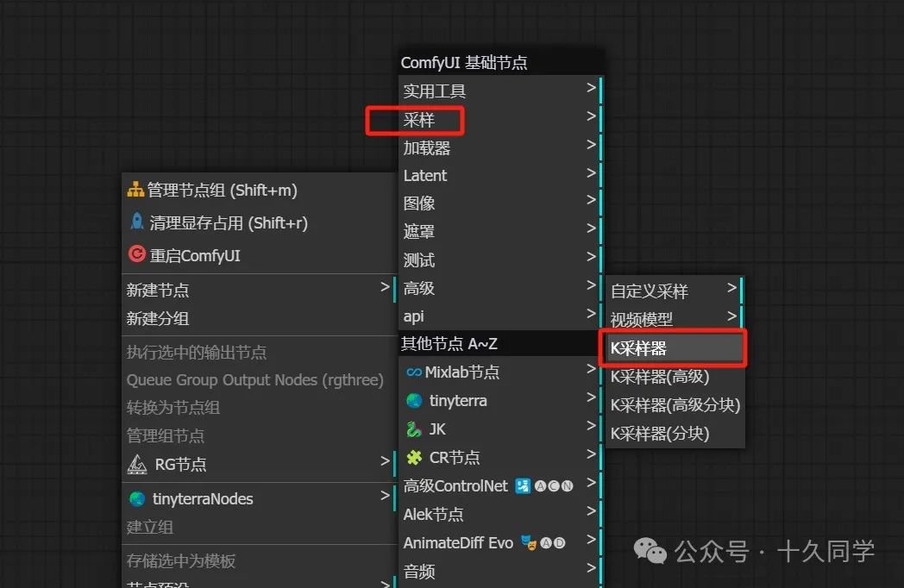Expand the 图像 submenu arrow
The height and width of the screenshot is (588, 904).
(x=591, y=199)
